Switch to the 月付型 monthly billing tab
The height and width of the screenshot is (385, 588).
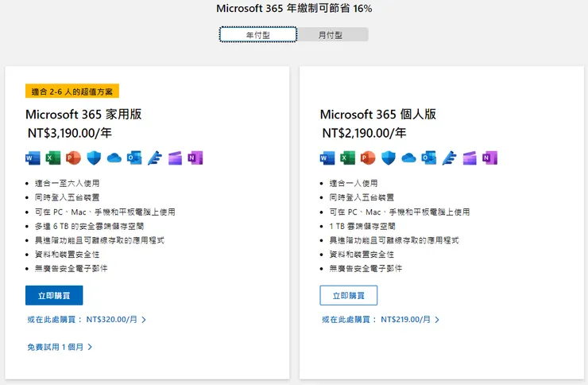[332, 34]
